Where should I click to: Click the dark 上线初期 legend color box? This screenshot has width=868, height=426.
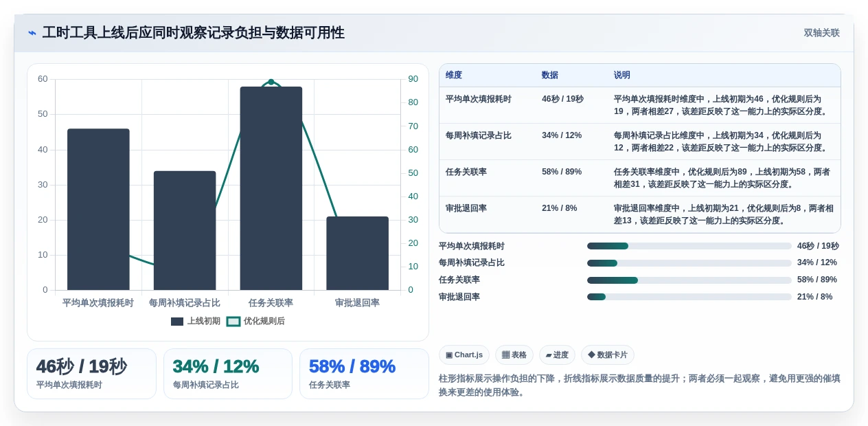pos(177,321)
